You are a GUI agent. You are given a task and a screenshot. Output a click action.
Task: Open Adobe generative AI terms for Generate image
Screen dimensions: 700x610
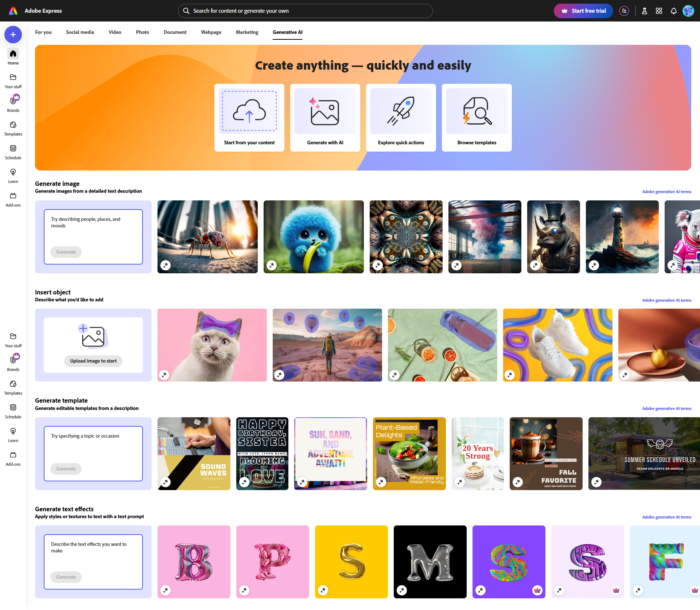click(x=666, y=192)
